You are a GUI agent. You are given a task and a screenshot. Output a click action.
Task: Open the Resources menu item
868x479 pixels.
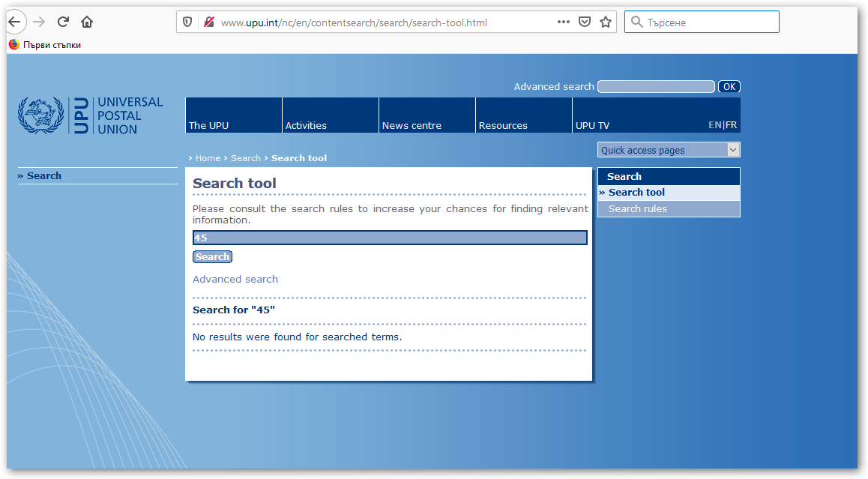click(503, 125)
